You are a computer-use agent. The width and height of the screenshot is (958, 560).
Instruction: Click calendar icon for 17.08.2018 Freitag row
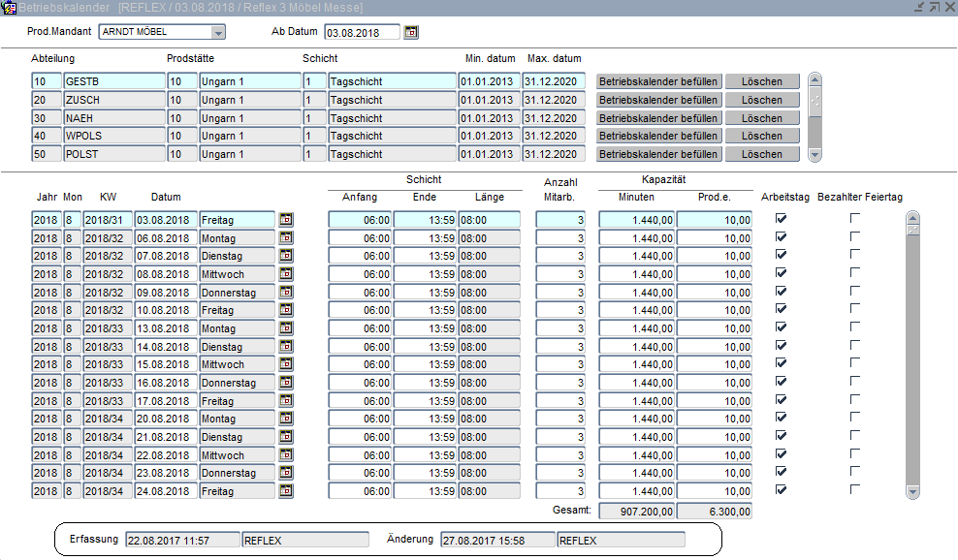pyautogui.click(x=286, y=401)
